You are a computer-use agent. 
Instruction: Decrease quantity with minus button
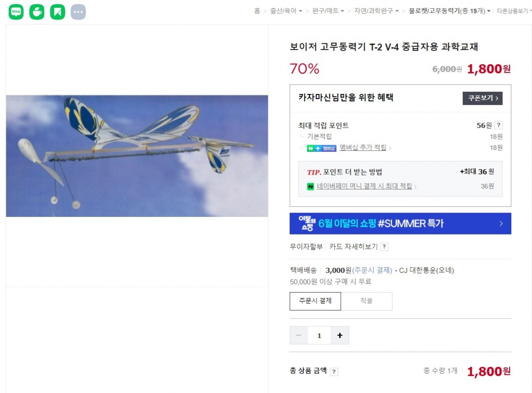click(299, 335)
